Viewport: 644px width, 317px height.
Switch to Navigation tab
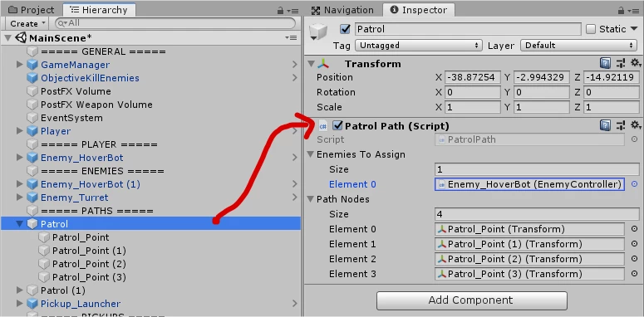coord(343,10)
